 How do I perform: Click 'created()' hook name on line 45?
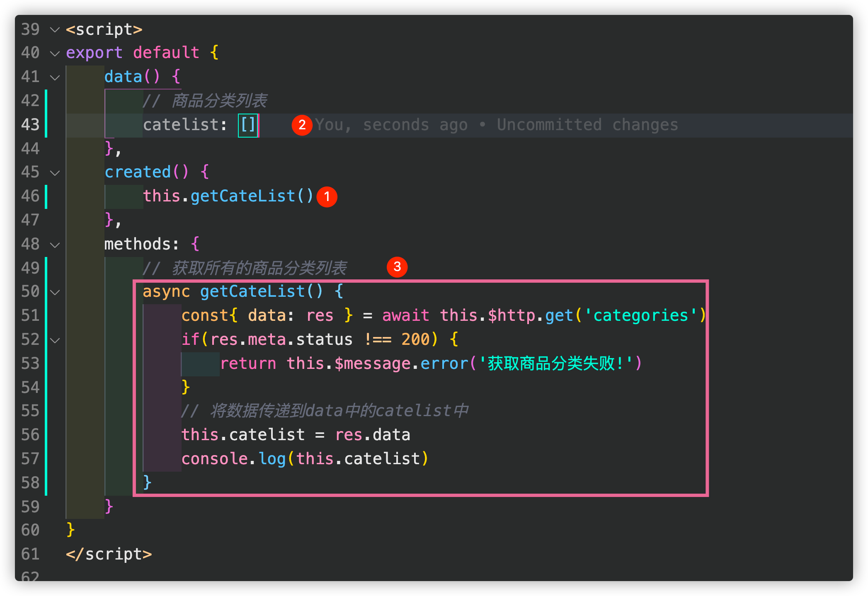point(147,172)
